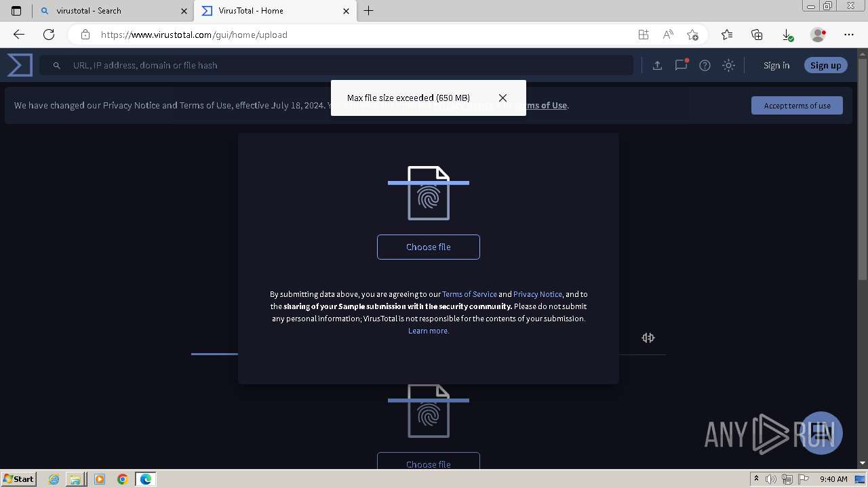Screen dimensions: 868x488
Task: Click the lower fingerprint file icon
Action: (429, 411)
